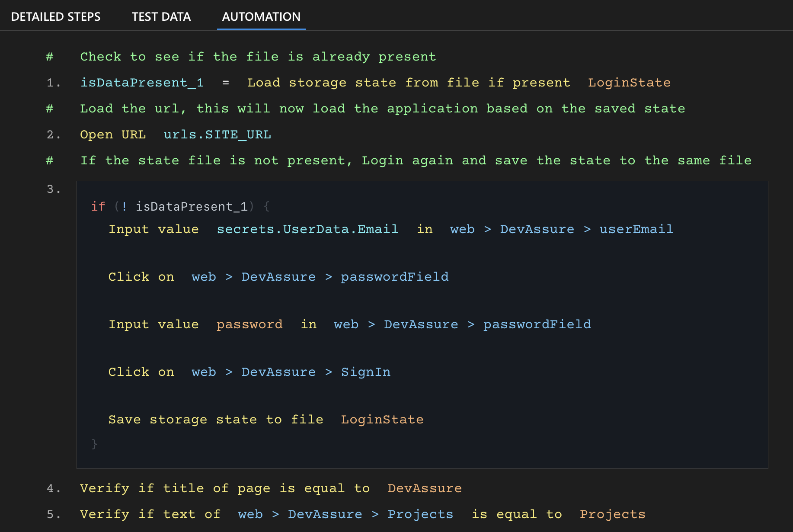Screen dimensions: 793x532
Task: Click the LoginState reference in the Save step
Action: point(382,419)
